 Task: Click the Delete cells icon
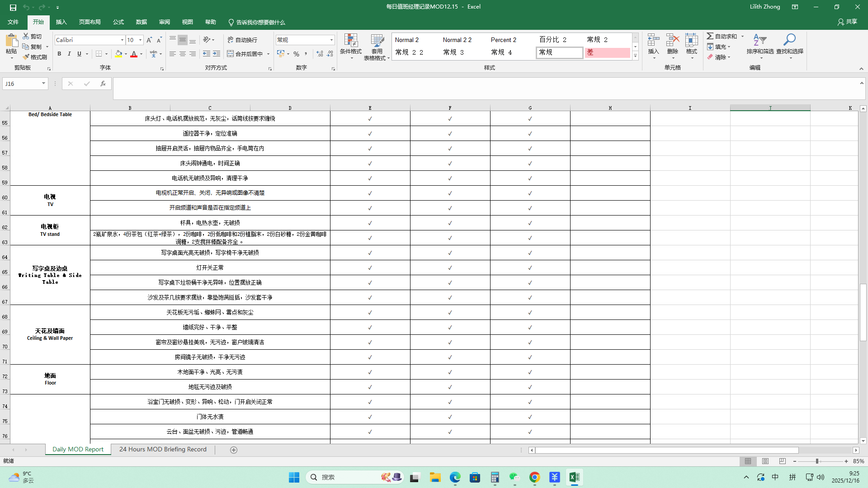tap(672, 41)
